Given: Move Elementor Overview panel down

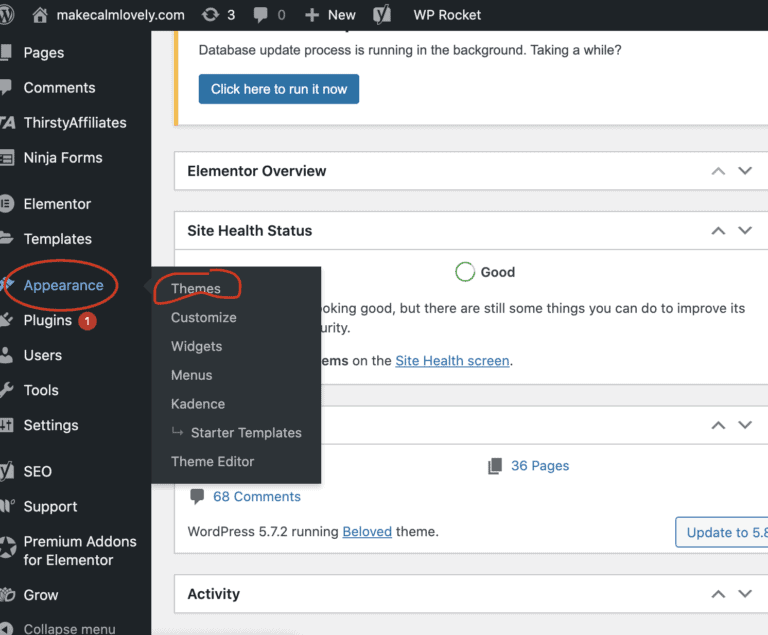Looking at the screenshot, I should (745, 171).
